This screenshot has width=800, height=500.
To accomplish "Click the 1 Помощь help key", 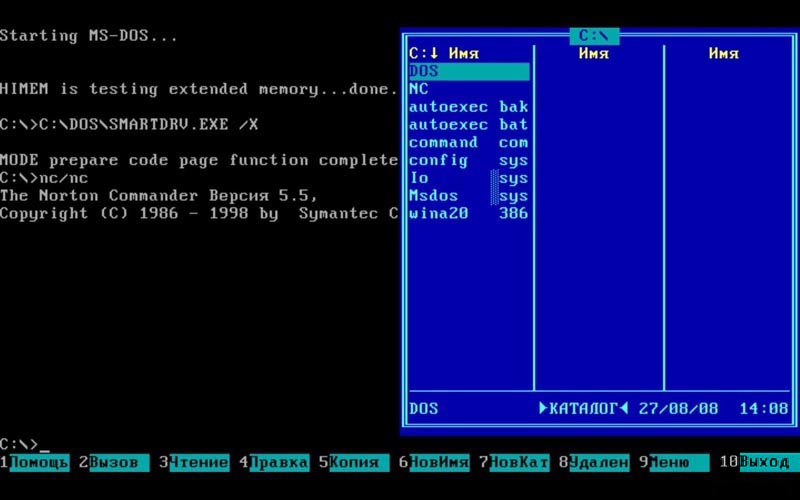I will tap(35, 462).
